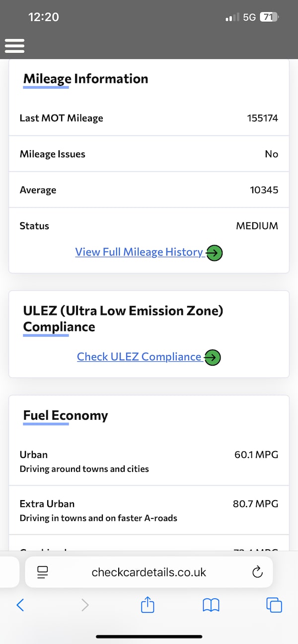Tap the green arrow beside Mileage History
This screenshot has width=298, height=644.
(214, 253)
